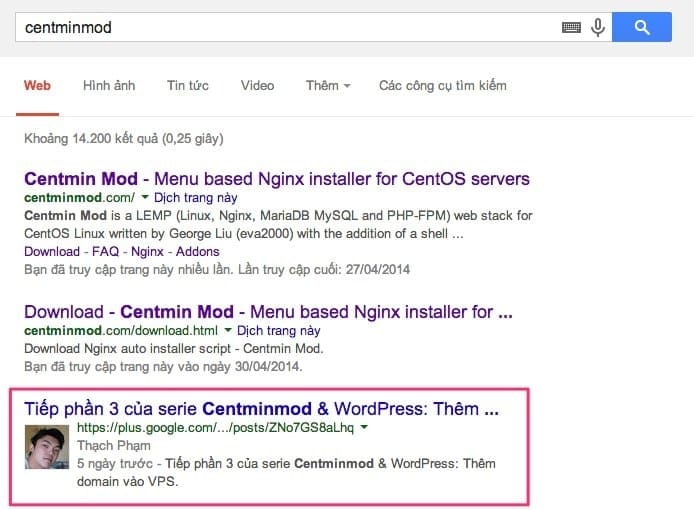Open the Download sitelink
Screen dimensions: 694x510
pos(52,251)
